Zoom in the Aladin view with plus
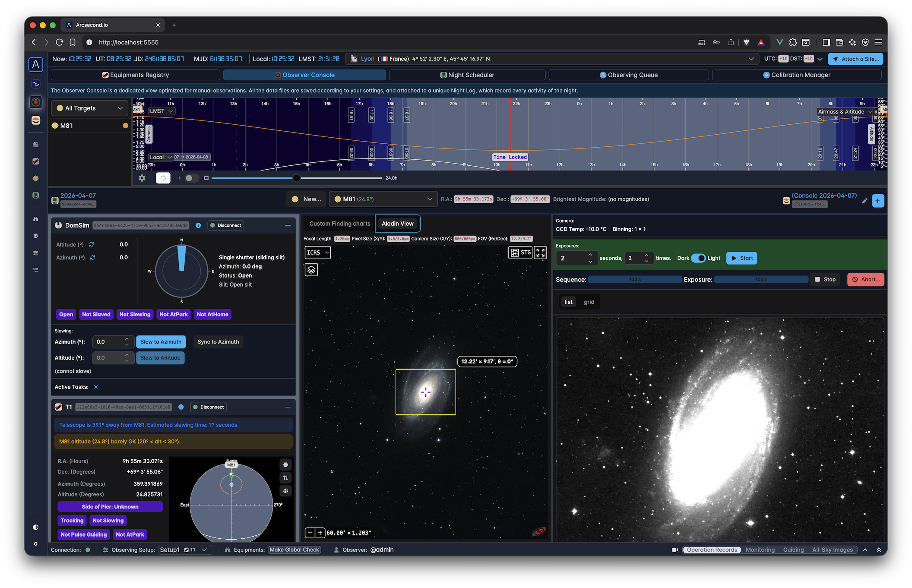Image resolution: width=912 pixels, height=588 pixels. [320, 533]
